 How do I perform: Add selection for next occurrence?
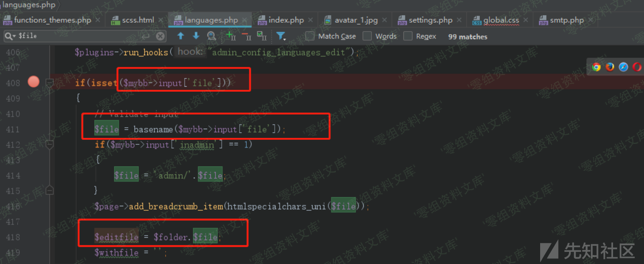[231, 36]
